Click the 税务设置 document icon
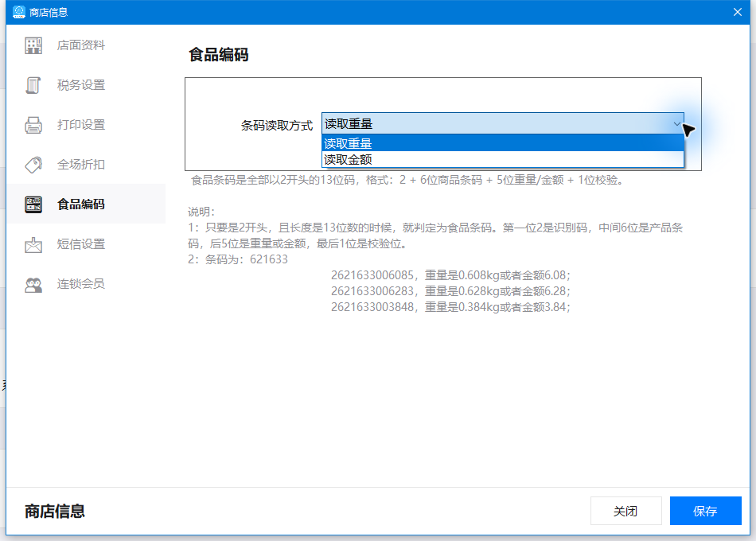The height and width of the screenshot is (541, 756). coord(33,85)
